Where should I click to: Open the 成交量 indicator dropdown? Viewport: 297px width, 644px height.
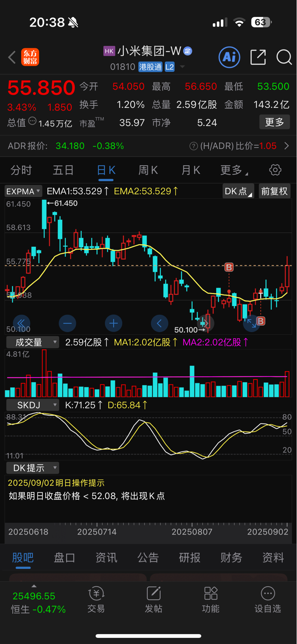(32, 342)
